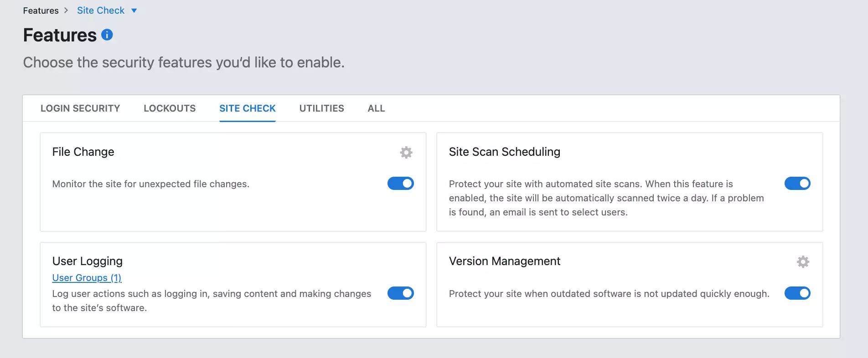
Task: Switch off the Version Management toggle
Action: tap(797, 293)
